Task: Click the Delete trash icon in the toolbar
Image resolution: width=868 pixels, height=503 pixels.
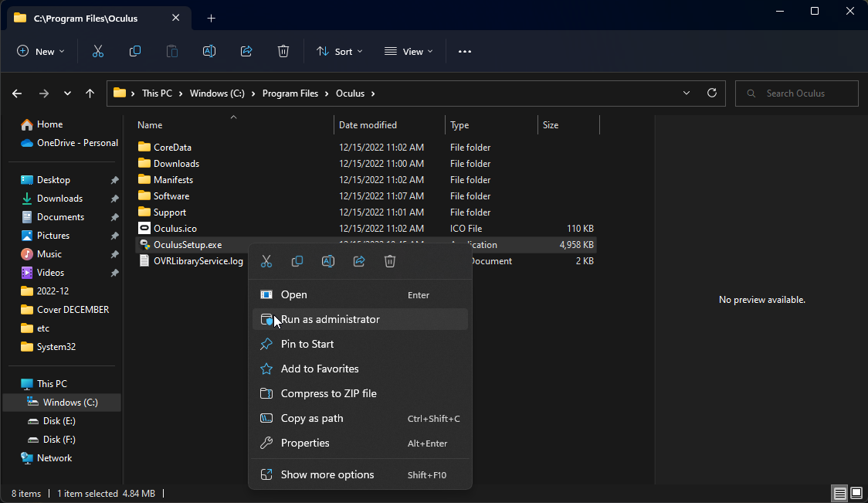Action: pos(283,52)
